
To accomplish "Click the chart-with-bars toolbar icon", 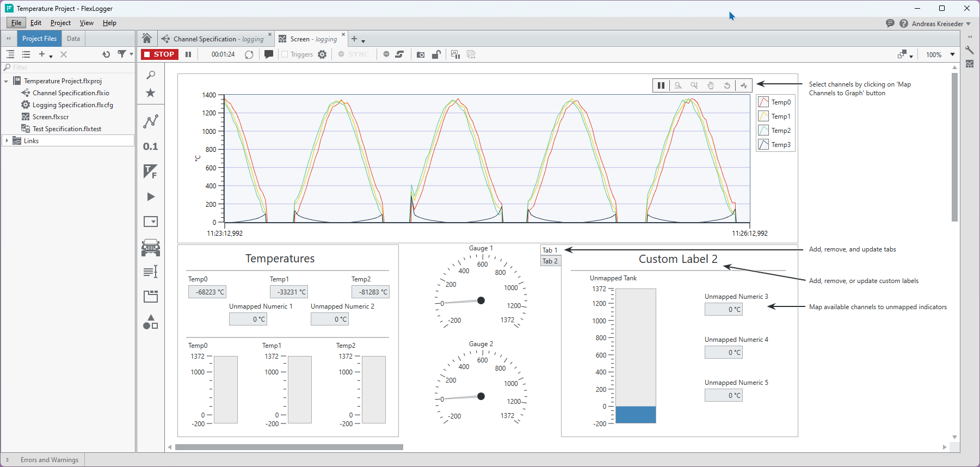I will click(455, 54).
